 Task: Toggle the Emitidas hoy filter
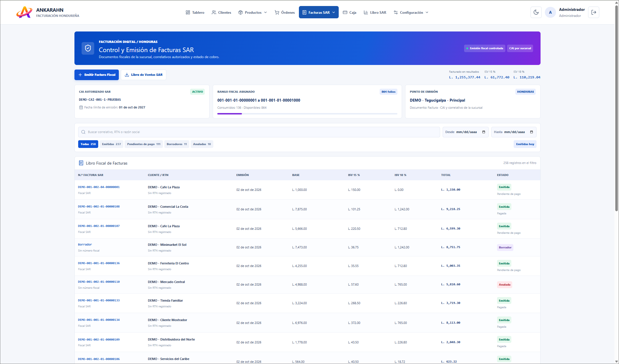[x=525, y=144]
